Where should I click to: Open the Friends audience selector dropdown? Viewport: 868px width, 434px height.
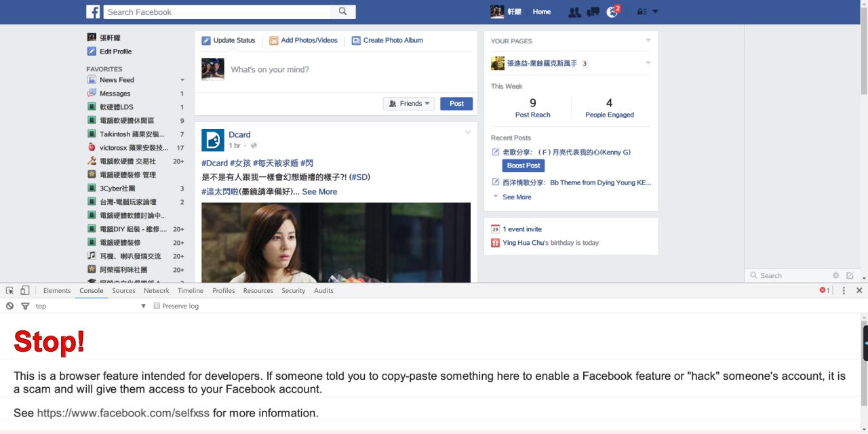(x=410, y=104)
